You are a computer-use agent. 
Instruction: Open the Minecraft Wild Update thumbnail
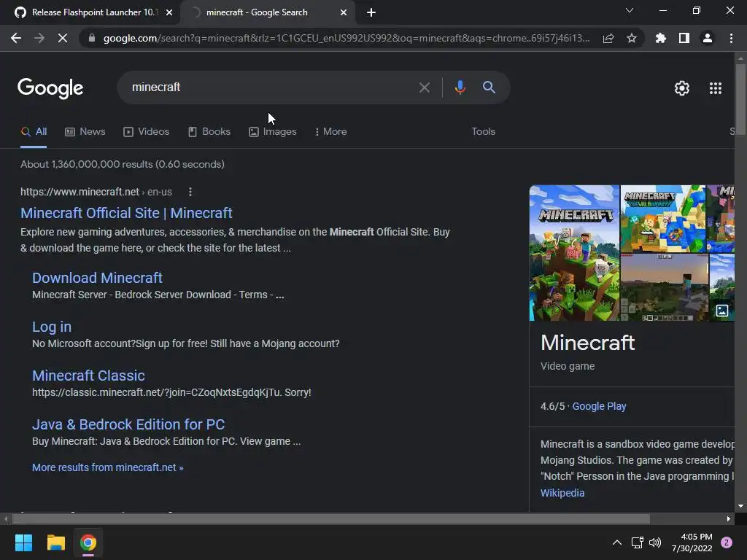662,219
